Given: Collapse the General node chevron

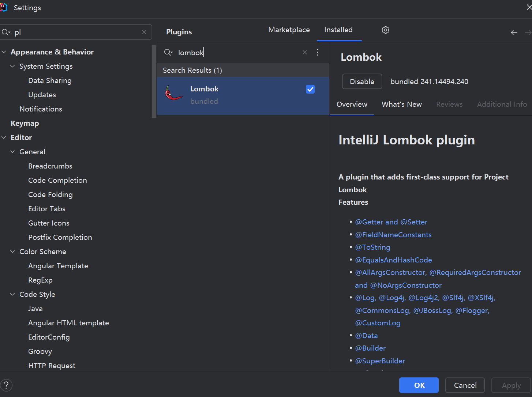Looking at the screenshot, I should (x=12, y=152).
